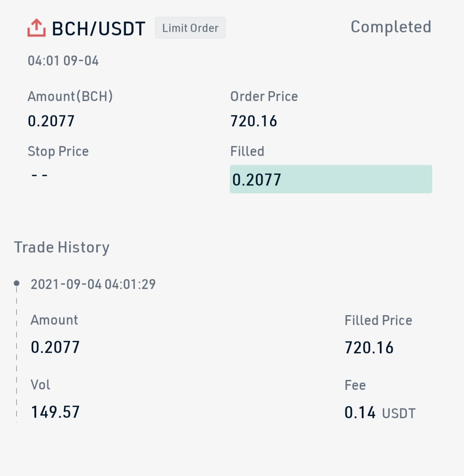Tap the Stop Price label
This screenshot has width=464, height=476.
coord(58,151)
